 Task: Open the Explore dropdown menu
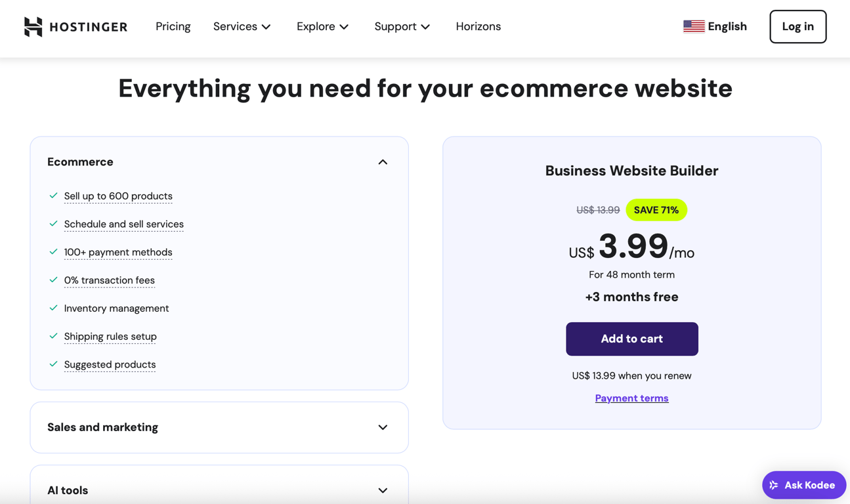tap(322, 26)
